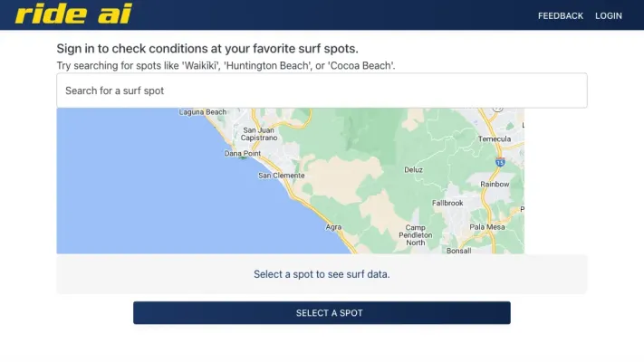Click San Clemente on the map
The image size is (644, 362).
coord(282,176)
